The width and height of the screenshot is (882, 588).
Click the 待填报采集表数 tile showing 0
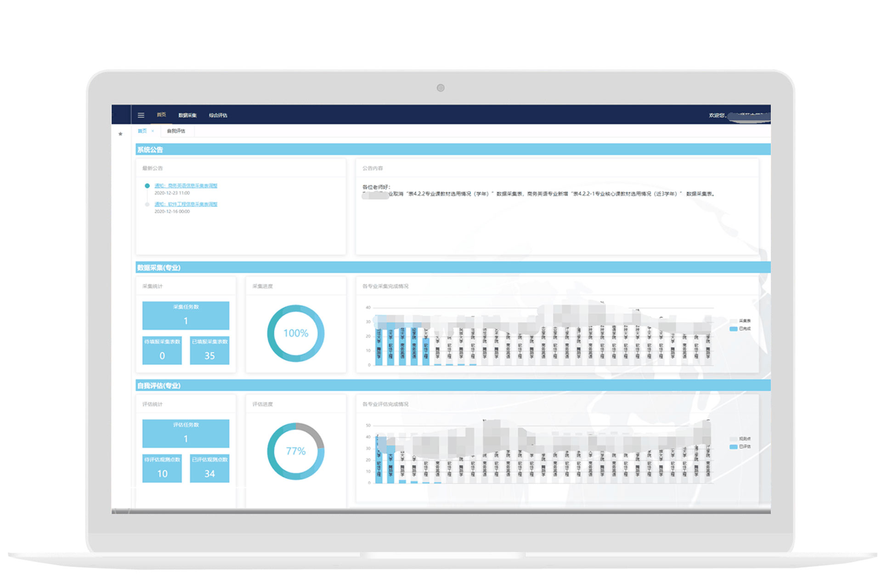click(x=162, y=351)
